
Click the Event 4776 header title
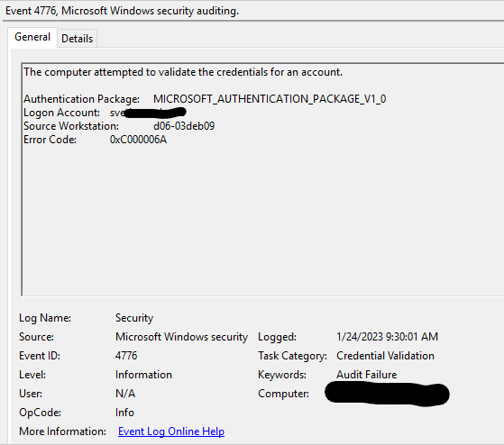coord(122,11)
